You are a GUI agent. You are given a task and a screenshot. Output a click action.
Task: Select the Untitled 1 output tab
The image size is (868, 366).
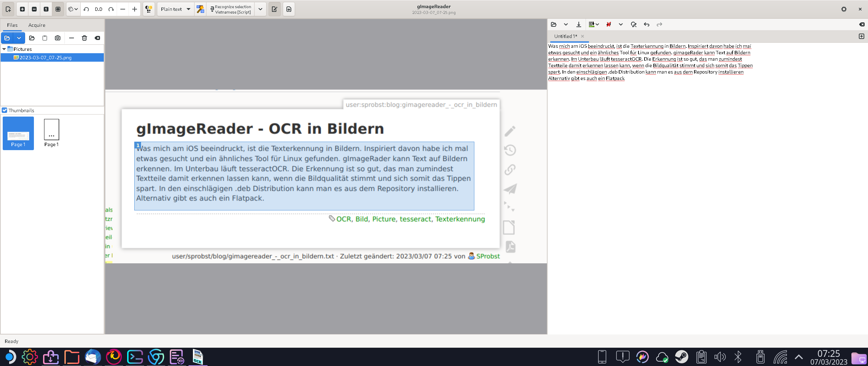pyautogui.click(x=565, y=36)
